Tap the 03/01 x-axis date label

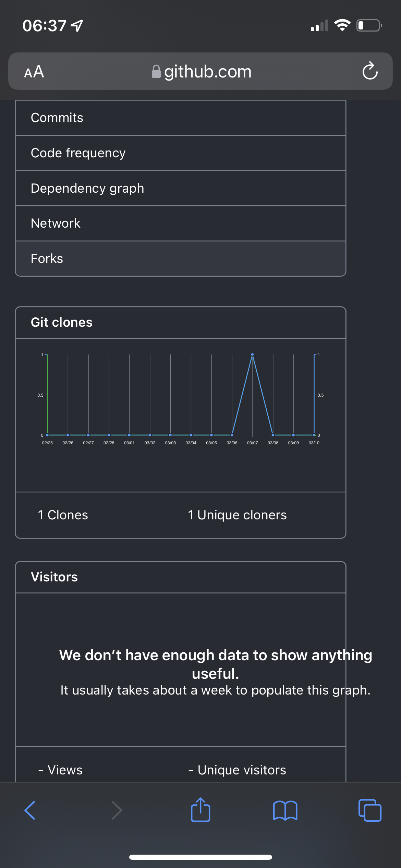click(x=129, y=443)
